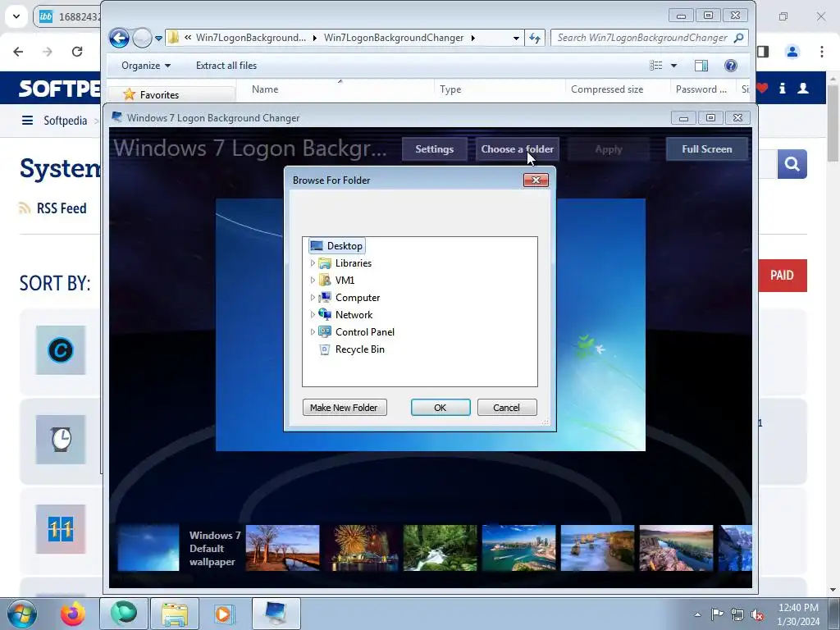The image size is (840, 630).
Task: Toggle the browser side panel
Action: coord(763,52)
